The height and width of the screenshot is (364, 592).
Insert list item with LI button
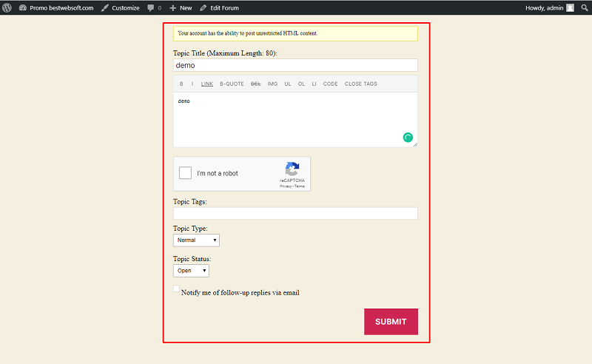[x=314, y=84]
